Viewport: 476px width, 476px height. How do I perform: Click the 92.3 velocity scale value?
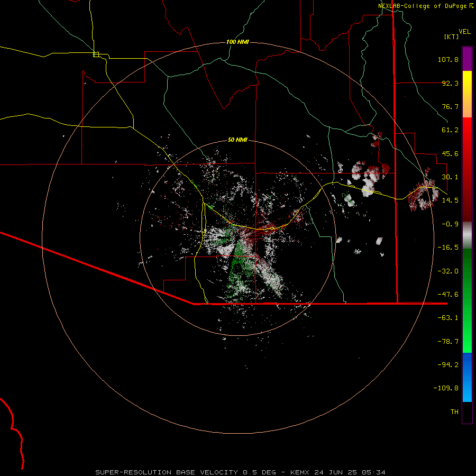click(450, 83)
